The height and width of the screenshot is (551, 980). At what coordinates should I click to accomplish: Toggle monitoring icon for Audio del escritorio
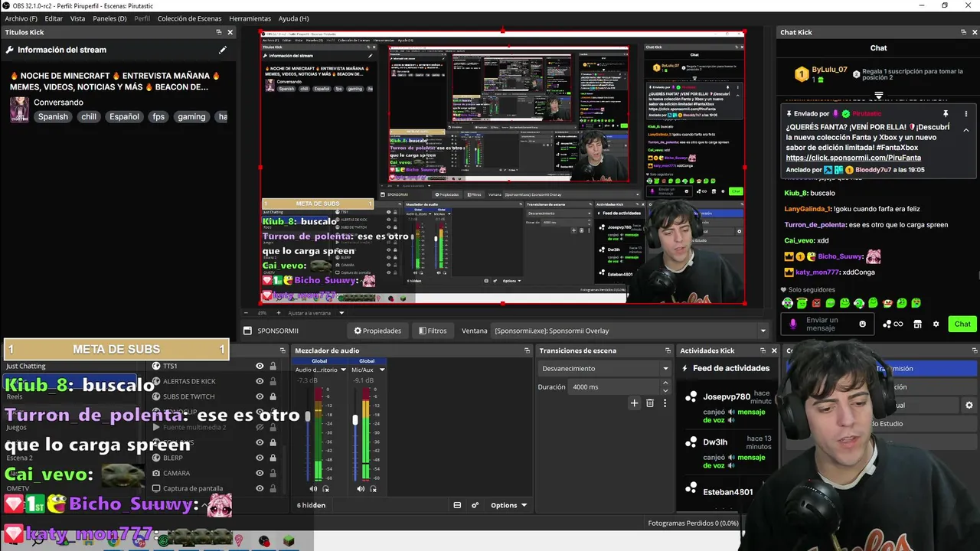pos(326,488)
